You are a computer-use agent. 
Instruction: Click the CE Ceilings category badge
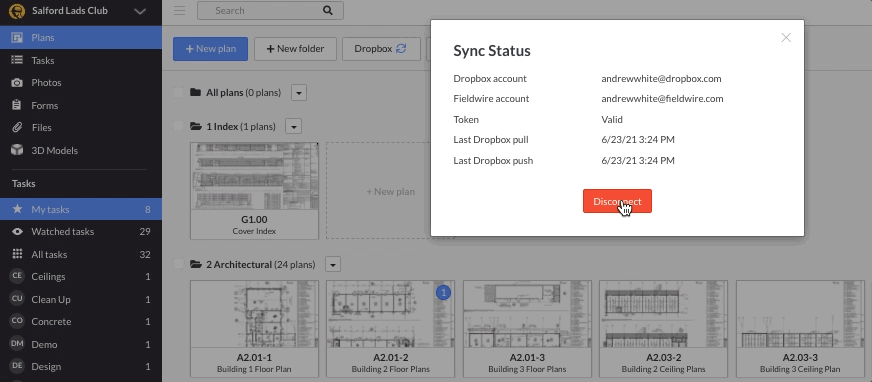[x=17, y=276]
